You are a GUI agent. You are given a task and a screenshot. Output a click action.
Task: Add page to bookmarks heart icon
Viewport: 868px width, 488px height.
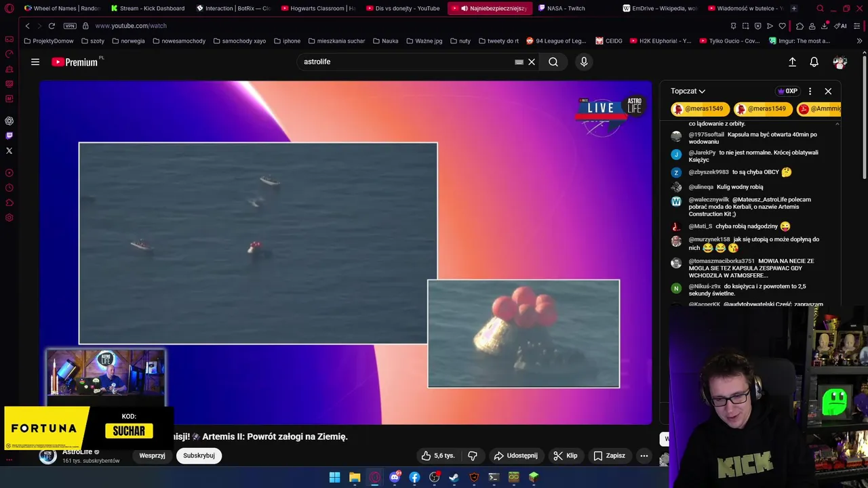coord(782,26)
